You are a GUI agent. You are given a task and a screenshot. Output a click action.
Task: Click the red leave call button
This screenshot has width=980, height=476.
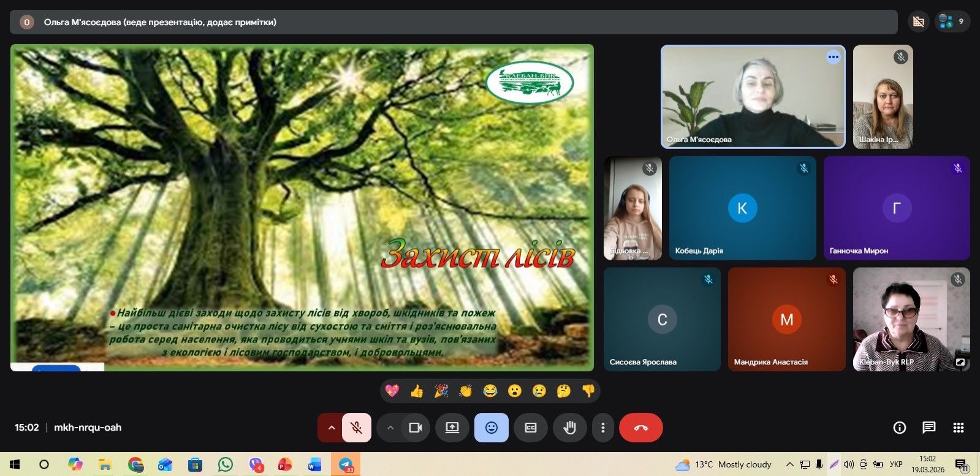click(x=640, y=428)
